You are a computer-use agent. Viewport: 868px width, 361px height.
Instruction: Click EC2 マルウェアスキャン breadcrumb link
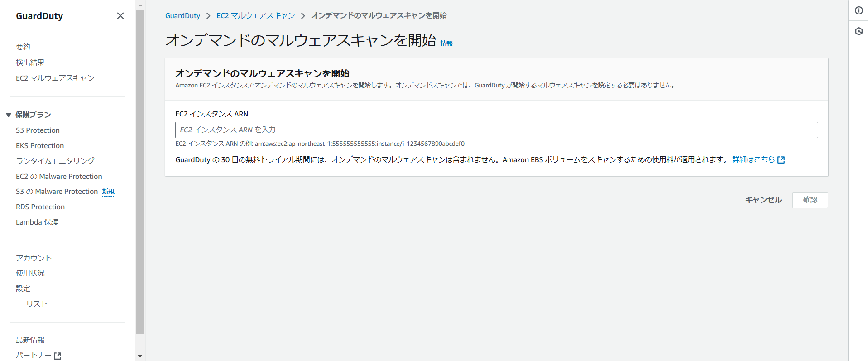255,16
